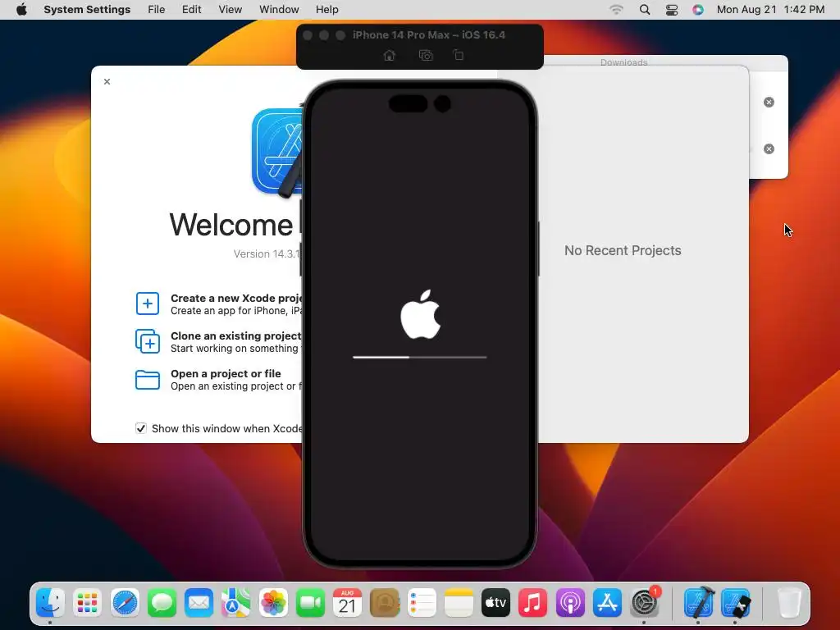
Task: Open Podcasts from the Dock
Action: 570,603
